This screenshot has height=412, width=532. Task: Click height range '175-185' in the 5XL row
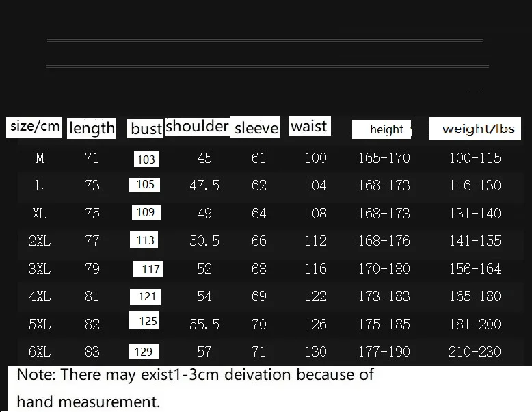point(384,324)
